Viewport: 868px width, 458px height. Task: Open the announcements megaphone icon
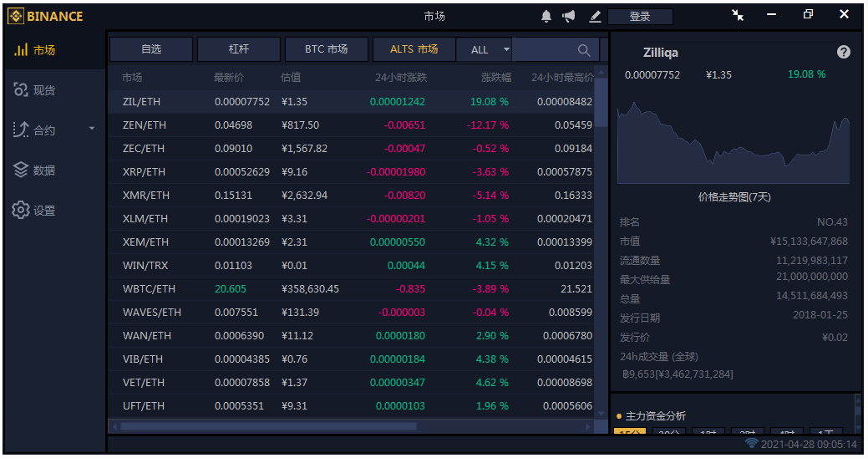pos(569,16)
